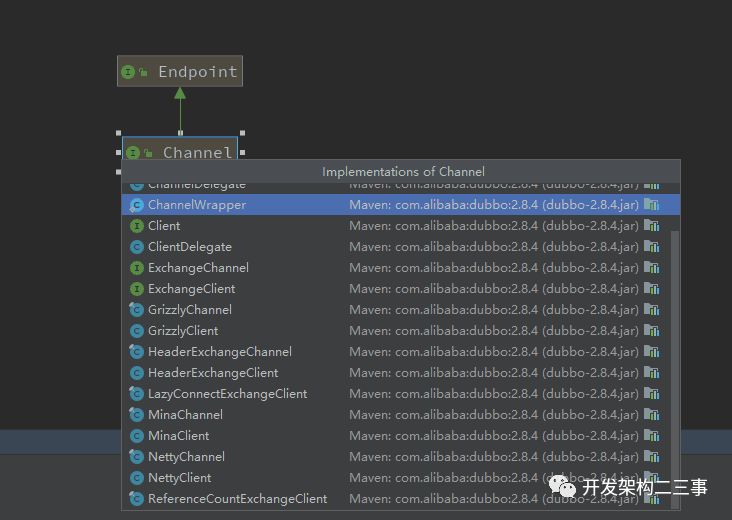The width and height of the screenshot is (732, 520).
Task: Choose HeaderExchangeClient implementation
Action: tap(396, 372)
